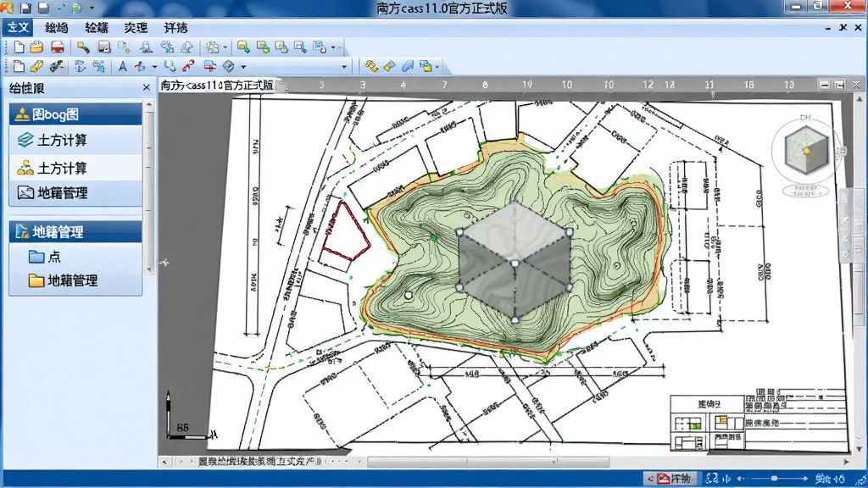Open the wide combo box dropdown in second toolbar row
Viewport: 868px width, 488px height.
pos(344,67)
